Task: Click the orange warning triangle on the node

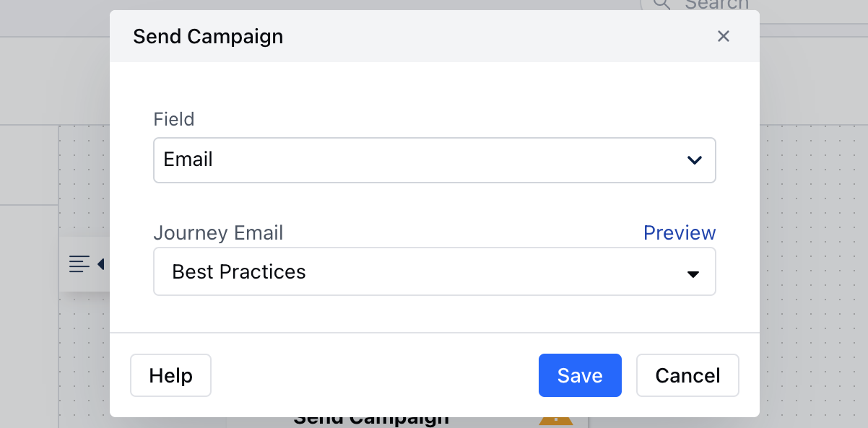Action: click(x=556, y=420)
